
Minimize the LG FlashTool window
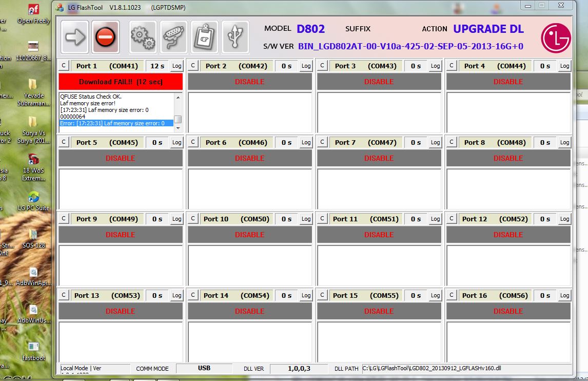(x=528, y=6)
